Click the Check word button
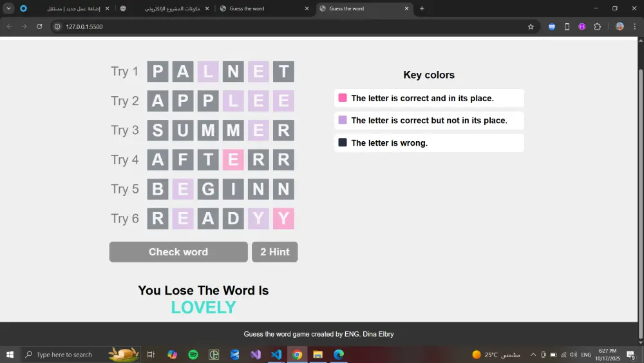Screen dimensions: 644x363 pyautogui.click(x=178, y=251)
